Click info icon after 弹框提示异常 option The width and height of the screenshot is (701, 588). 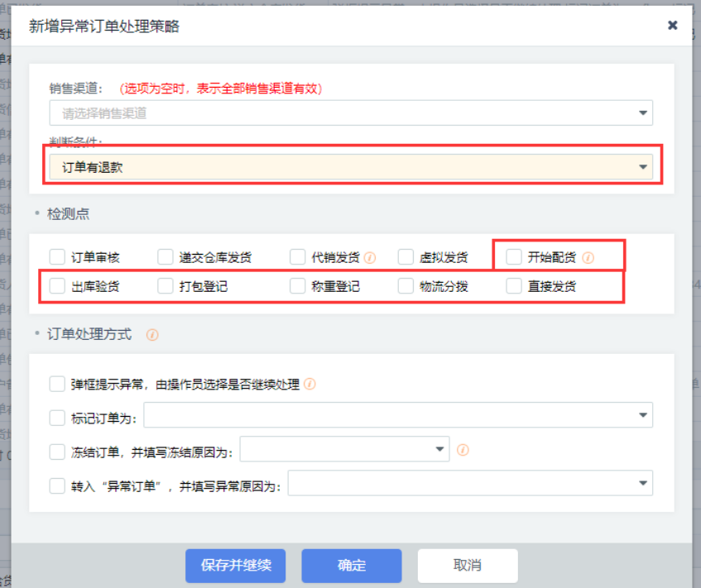coord(310,384)
